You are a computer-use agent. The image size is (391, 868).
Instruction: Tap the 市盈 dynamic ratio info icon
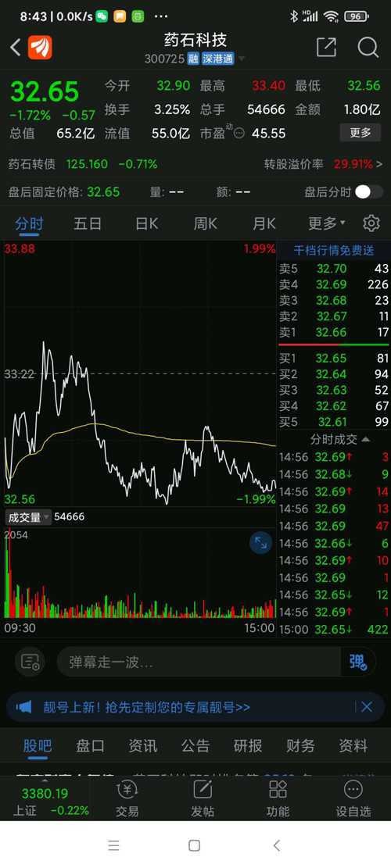point(239,134)
